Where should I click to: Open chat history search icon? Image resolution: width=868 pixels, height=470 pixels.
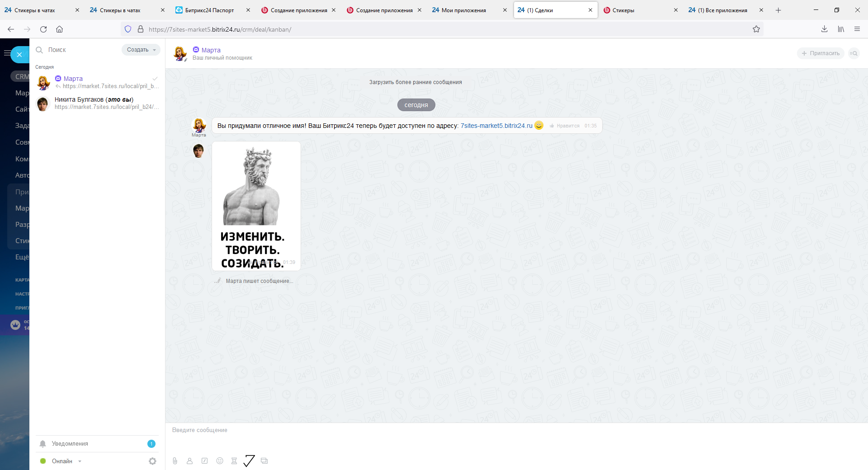(x=854, y=53)
